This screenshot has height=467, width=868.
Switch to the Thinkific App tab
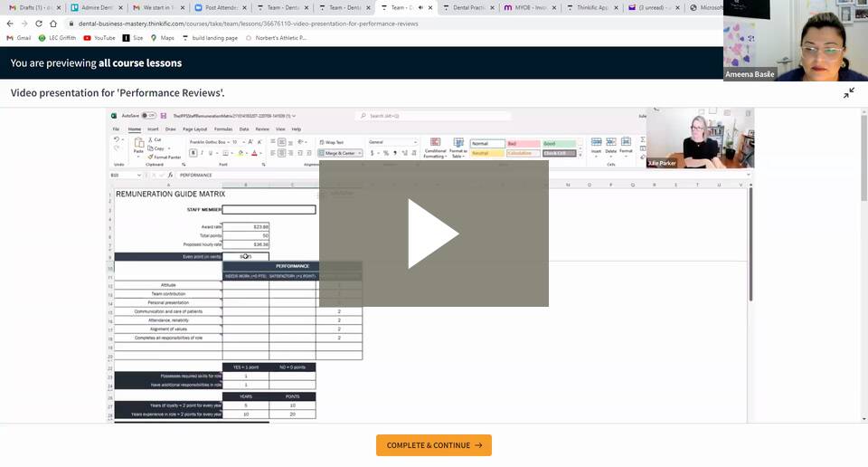point(590,8)
